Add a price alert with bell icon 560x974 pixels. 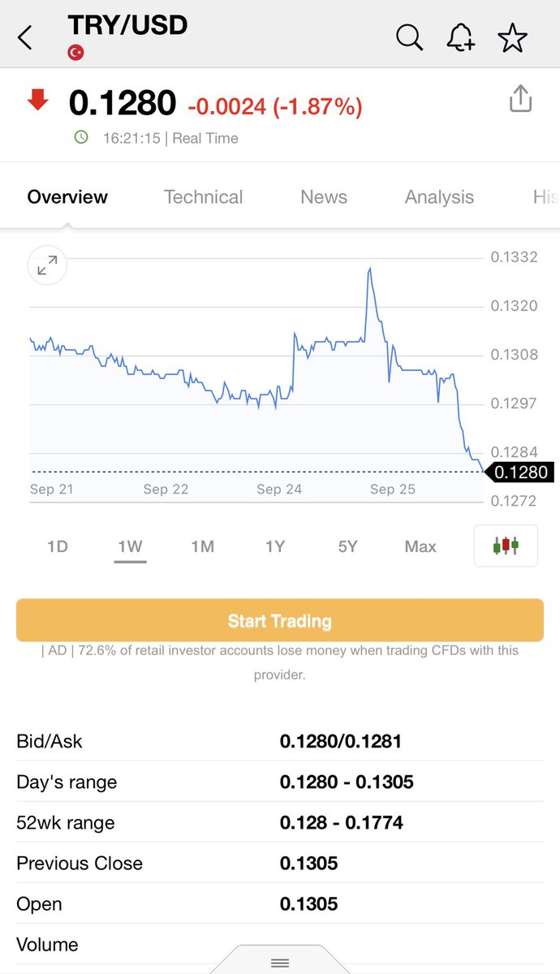[461, 37]
